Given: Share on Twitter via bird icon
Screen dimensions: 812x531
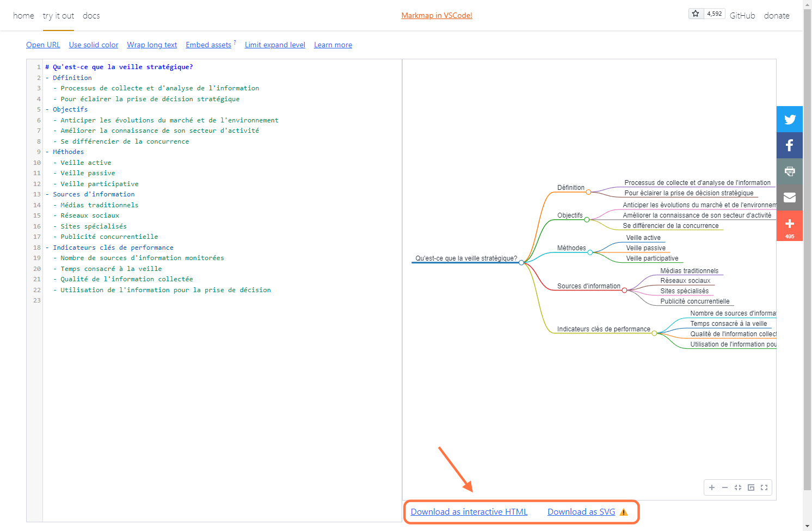Looking at the screenshot, I should click(790, 119).
